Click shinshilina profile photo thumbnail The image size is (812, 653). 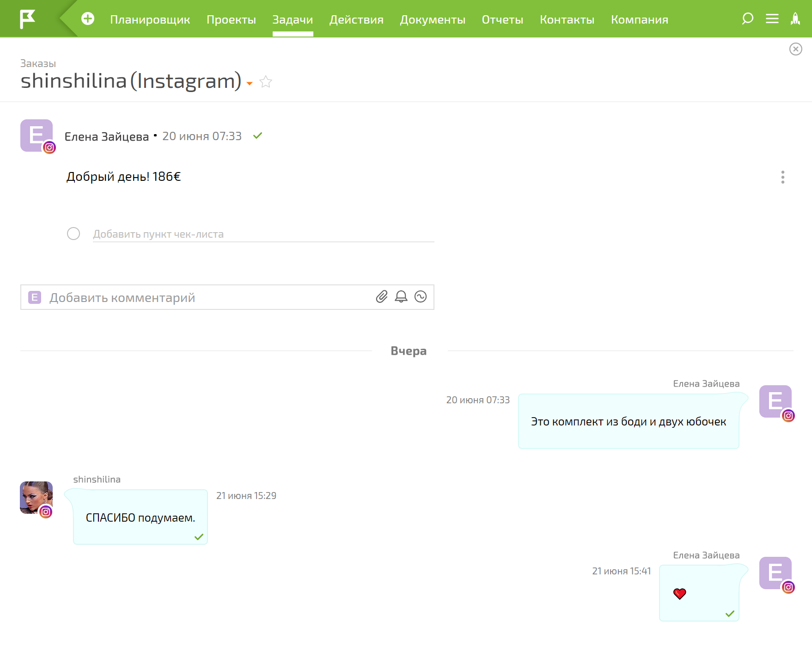[36, 498]
